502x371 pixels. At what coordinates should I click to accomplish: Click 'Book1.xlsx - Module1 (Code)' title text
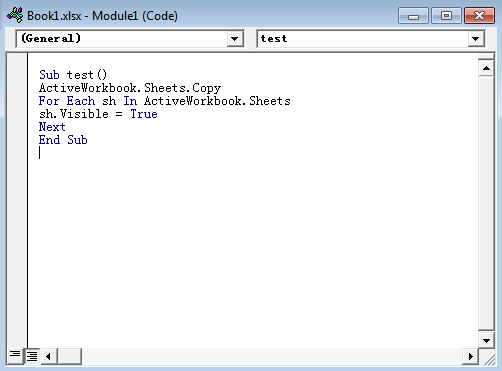pos(102,16)
